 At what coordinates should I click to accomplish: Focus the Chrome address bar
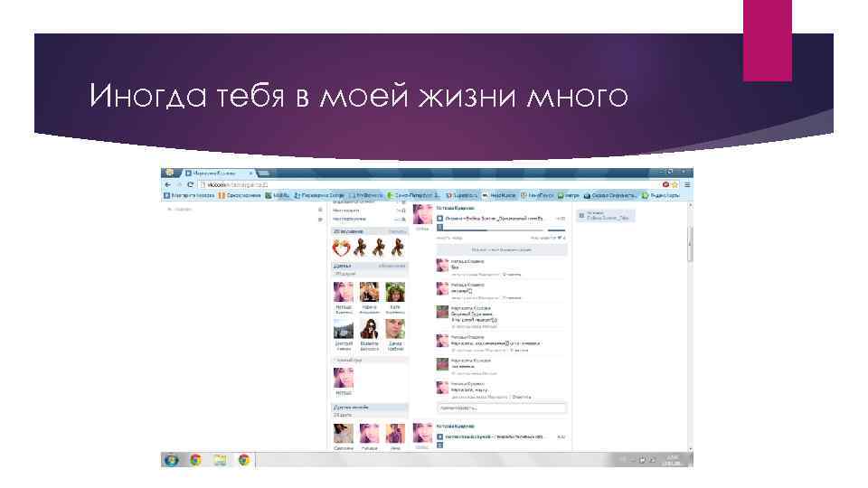click(429, 184)
